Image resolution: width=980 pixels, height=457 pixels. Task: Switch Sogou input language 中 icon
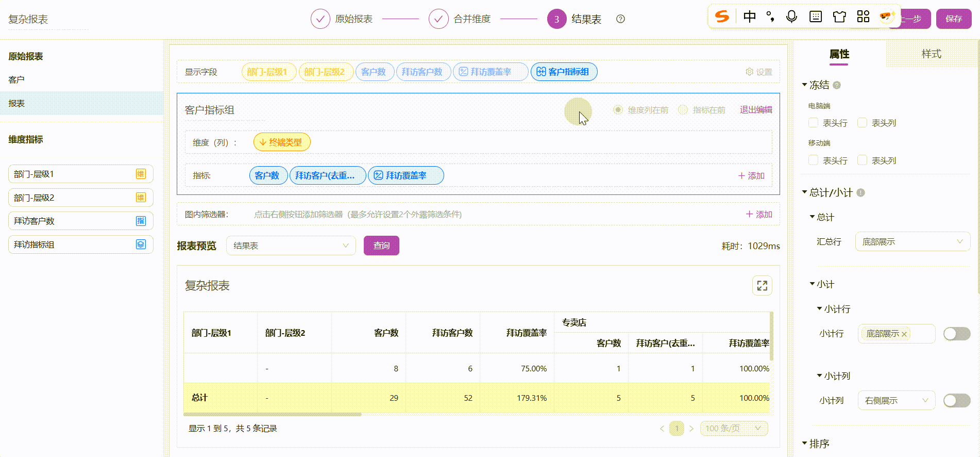(x=750, y=17)
